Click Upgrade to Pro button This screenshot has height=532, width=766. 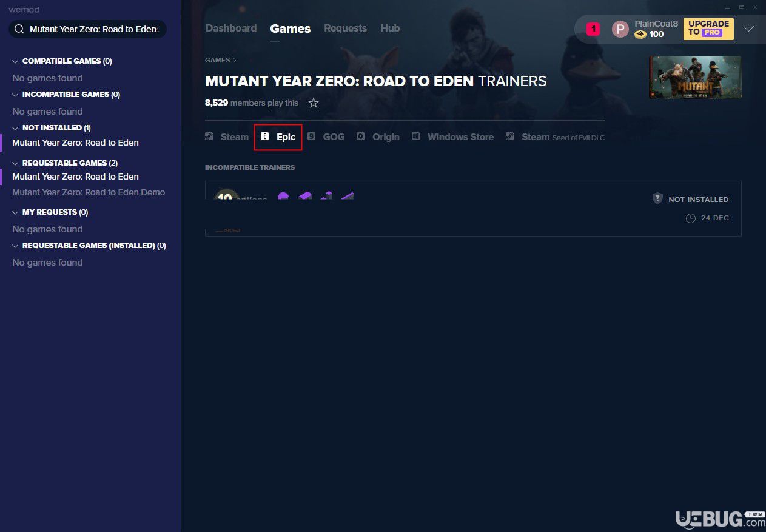click(708, 29)
